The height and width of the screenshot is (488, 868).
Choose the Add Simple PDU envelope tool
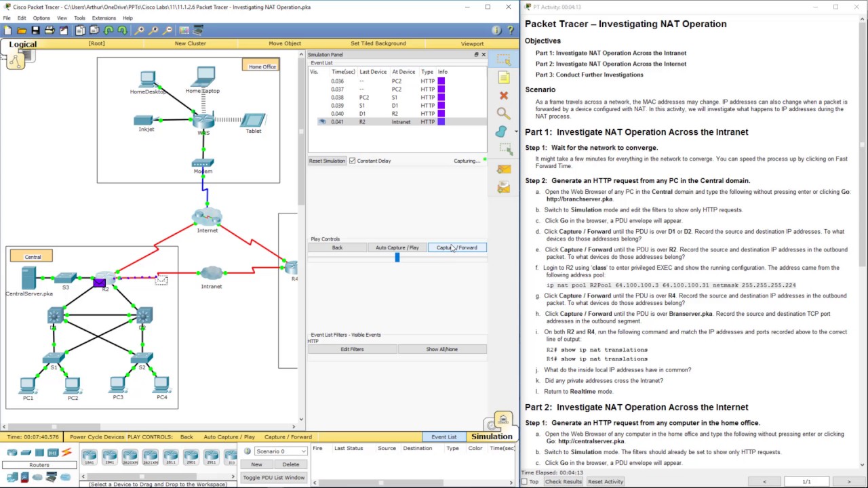point(503,169)
